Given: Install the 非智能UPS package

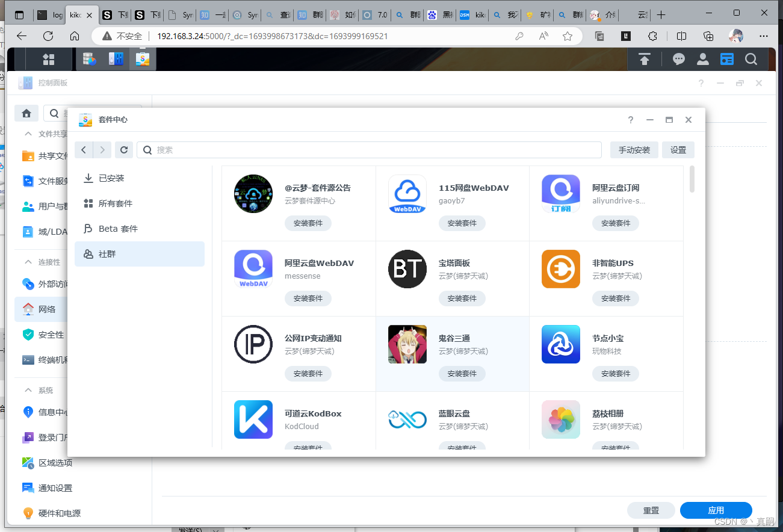Looking at the screenshot, I should [616, 298].
